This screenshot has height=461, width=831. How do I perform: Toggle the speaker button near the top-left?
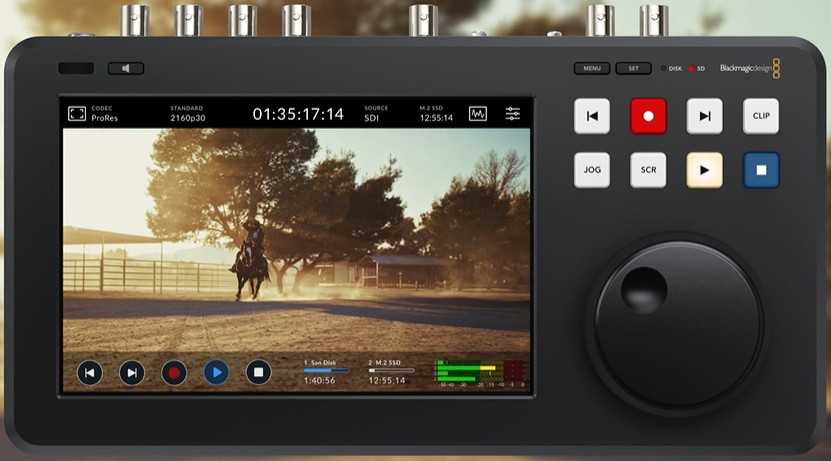[126, 68]
